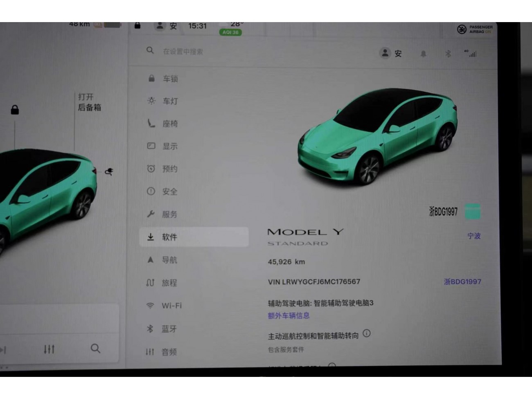This screenshot has width=532, height=399.
Task: Open the 蓝牙 (Bluetooth) settings menu
Action: 194,329
